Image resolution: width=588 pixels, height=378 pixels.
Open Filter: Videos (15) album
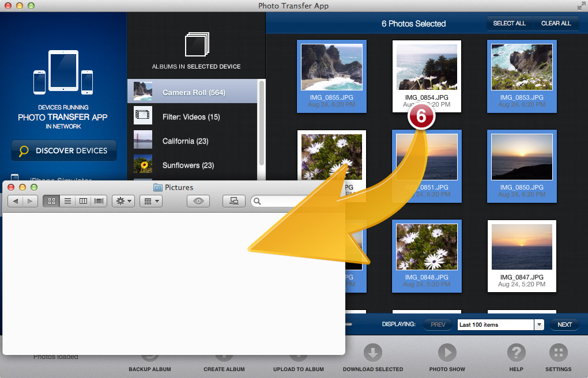point(193,116)
